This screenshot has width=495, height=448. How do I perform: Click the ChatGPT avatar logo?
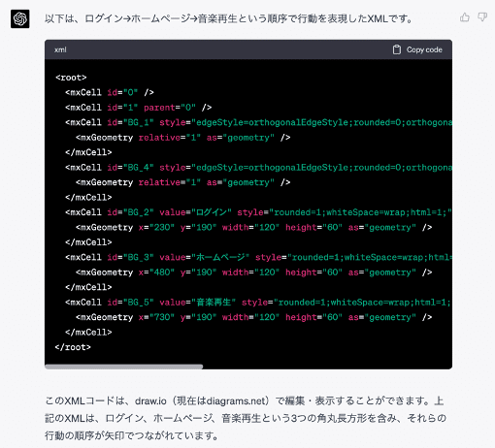coord(20,18)
